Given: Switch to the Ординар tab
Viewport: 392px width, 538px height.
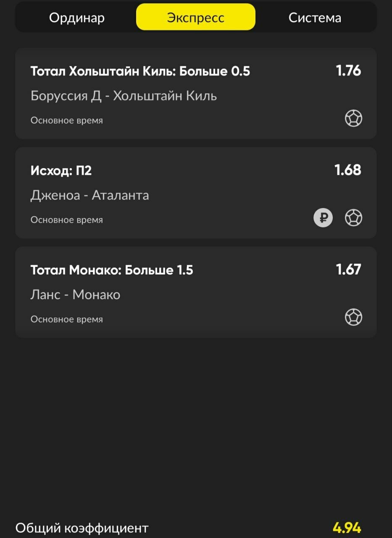Looking at the screenshot, I should click(x=76, y=18).
